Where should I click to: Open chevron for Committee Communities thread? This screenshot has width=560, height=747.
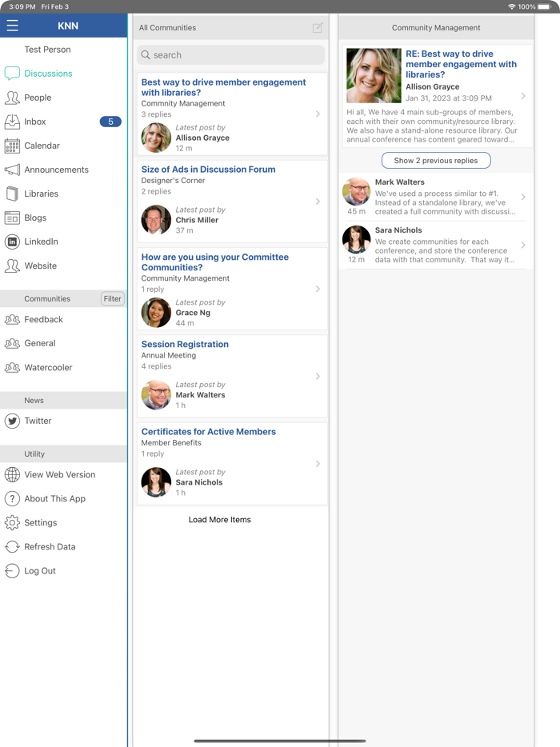[x=318, y=289]
